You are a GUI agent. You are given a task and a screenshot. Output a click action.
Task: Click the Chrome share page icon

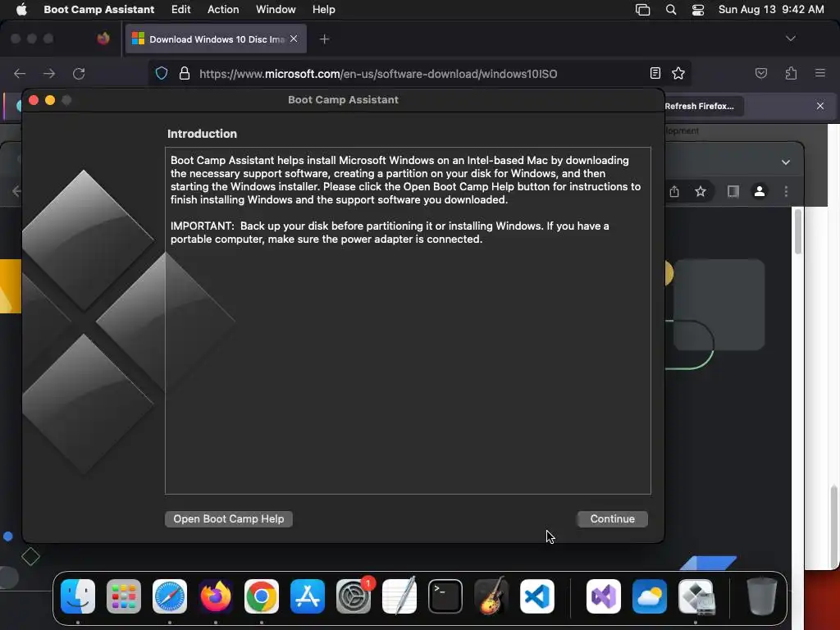pyautogui.click(x=674, y=191)
